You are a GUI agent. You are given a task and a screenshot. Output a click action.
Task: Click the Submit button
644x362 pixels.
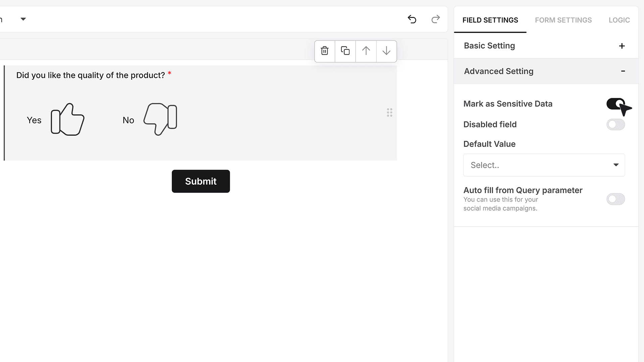[201, 181]
